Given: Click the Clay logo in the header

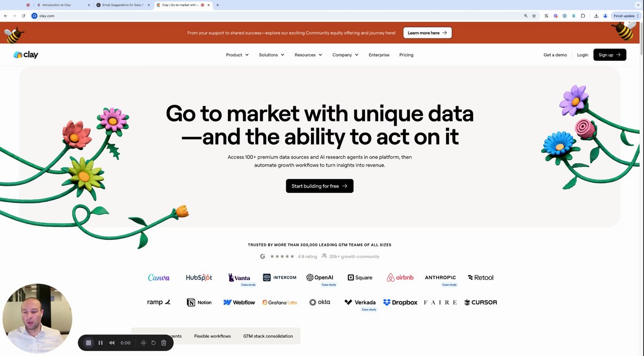Looking at the screenshot, I should tap(26, 55).
